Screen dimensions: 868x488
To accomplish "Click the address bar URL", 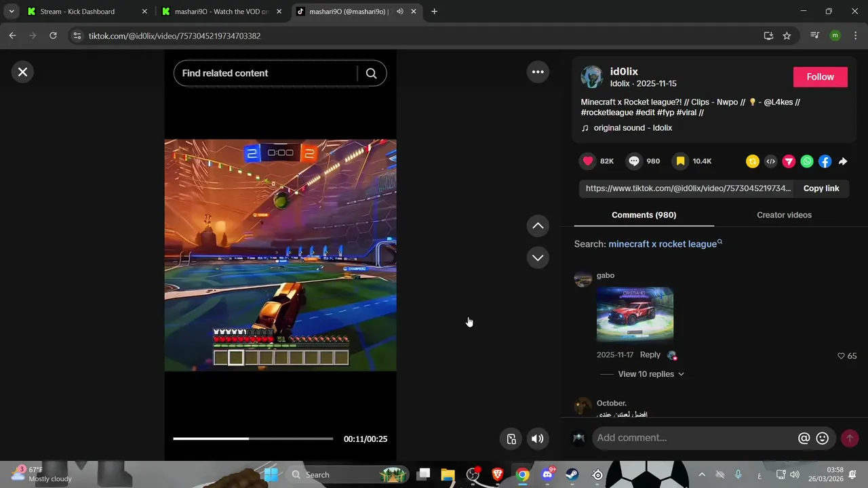I will point(174,36).
